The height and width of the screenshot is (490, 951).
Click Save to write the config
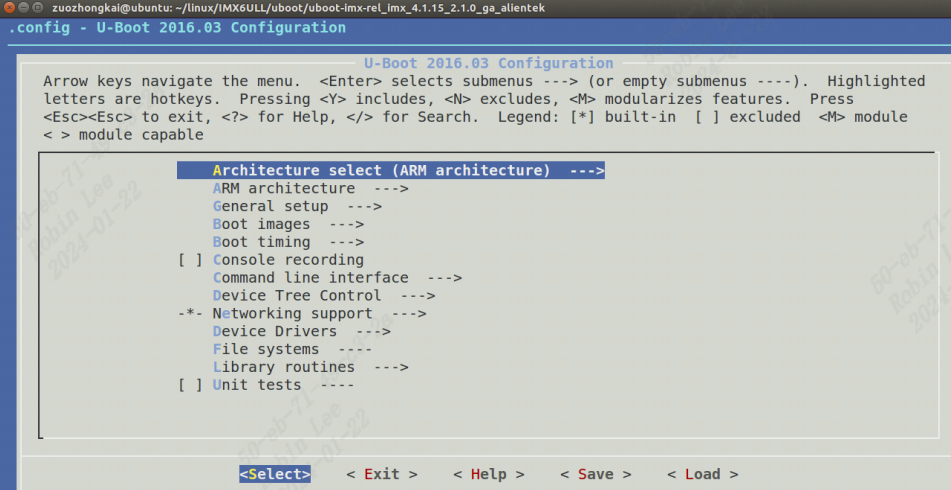(x=596, y=474)
